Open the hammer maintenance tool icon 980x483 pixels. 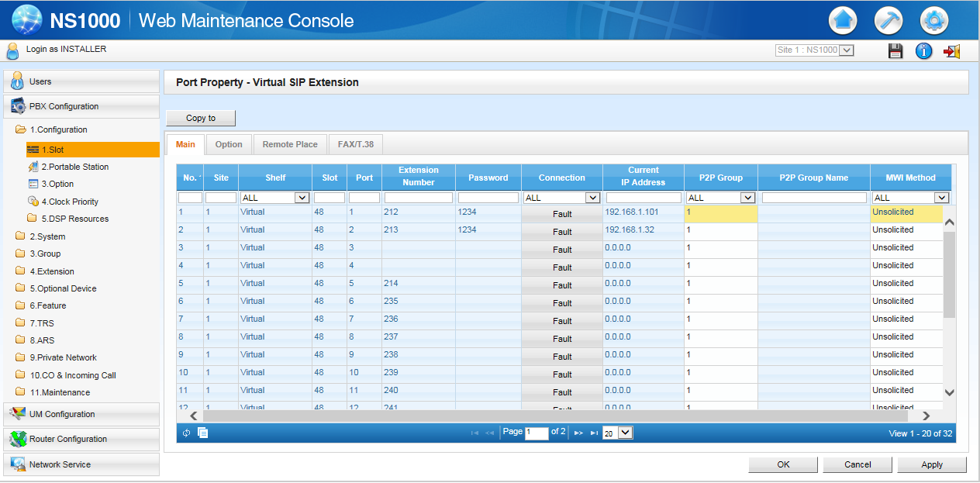pyautogui.click(x=889, y=21)
